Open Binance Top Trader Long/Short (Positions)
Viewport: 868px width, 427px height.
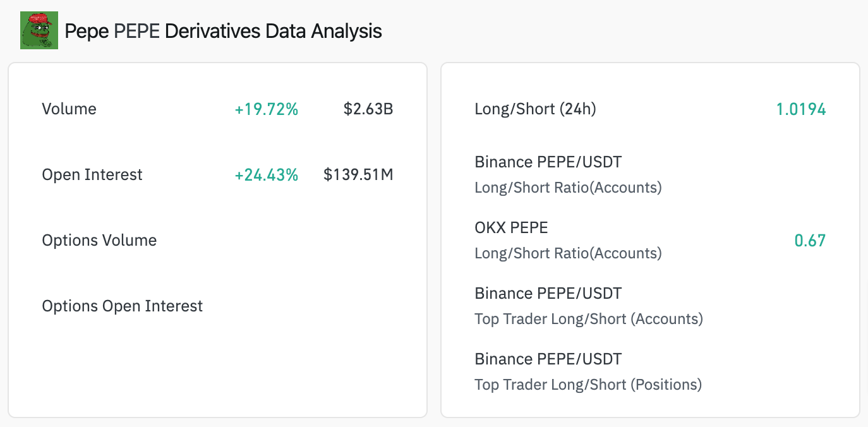[588, 372]
